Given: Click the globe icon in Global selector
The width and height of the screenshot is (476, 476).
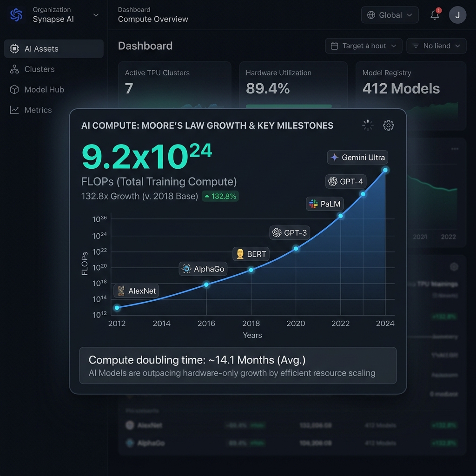Looking at the screenshot, I should tap(371, 15).
